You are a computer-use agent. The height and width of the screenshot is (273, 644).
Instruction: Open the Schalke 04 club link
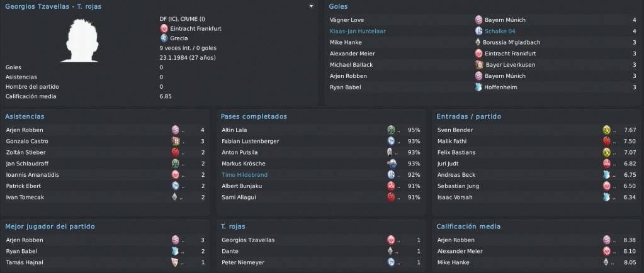500,31
